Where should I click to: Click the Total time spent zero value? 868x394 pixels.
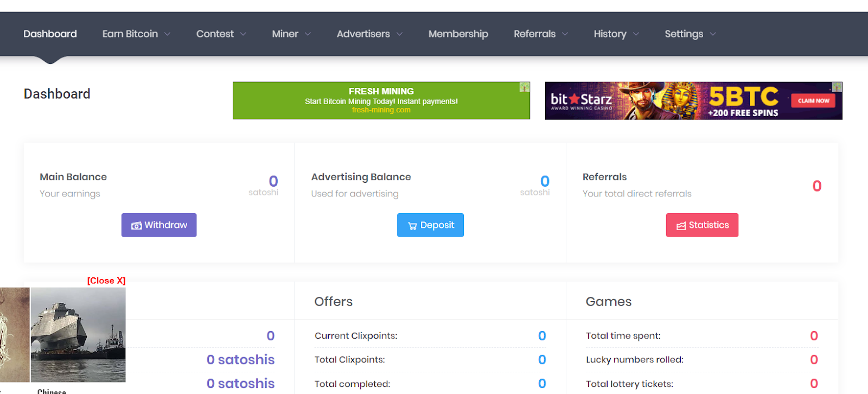point(814,336)
